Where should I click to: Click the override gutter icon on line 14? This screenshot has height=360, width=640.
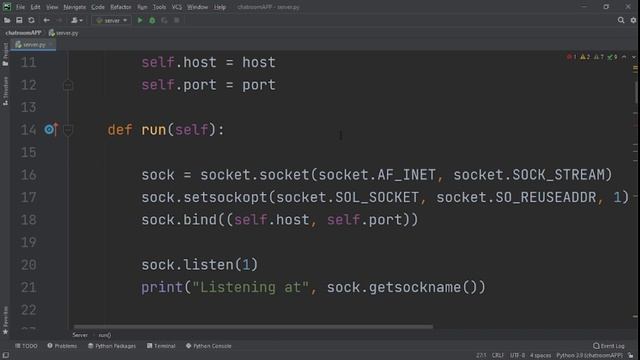point(51,129)
